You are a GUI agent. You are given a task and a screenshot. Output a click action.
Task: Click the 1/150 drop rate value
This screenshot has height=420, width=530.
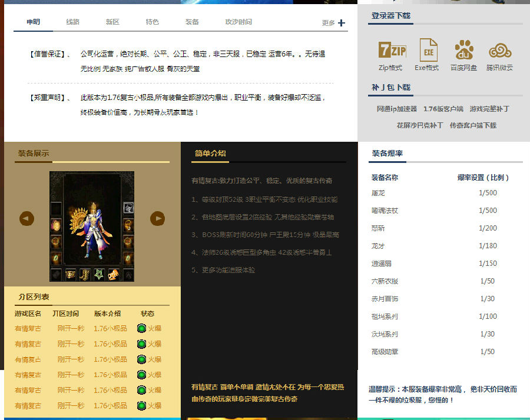tap(488, 264)
